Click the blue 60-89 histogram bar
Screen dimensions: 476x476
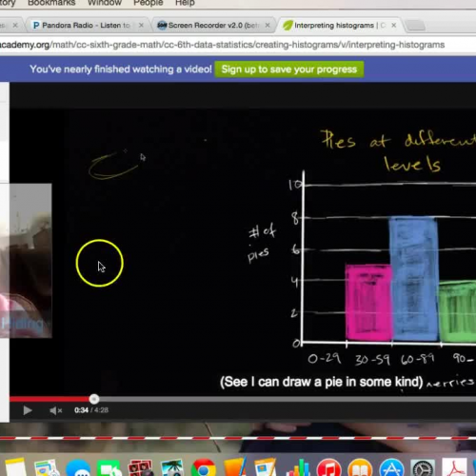pos(414,279)
